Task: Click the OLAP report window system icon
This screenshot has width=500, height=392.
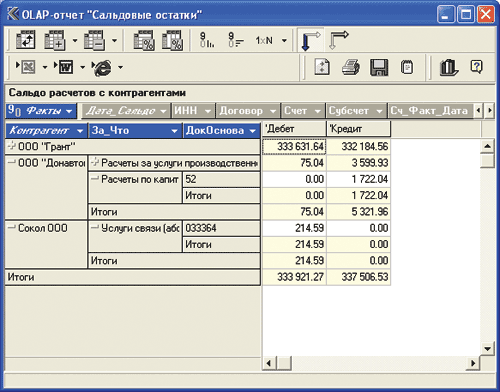Action: (x=13, y=14)
